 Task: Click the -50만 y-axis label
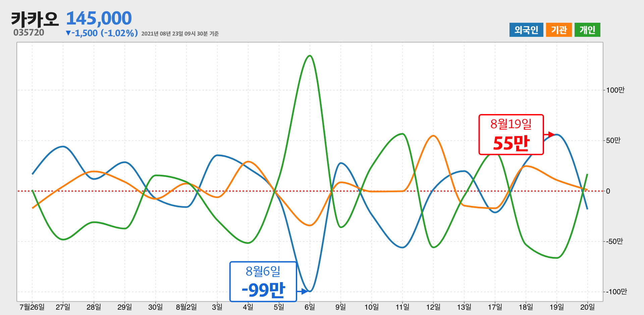click(x=614, y=242)
